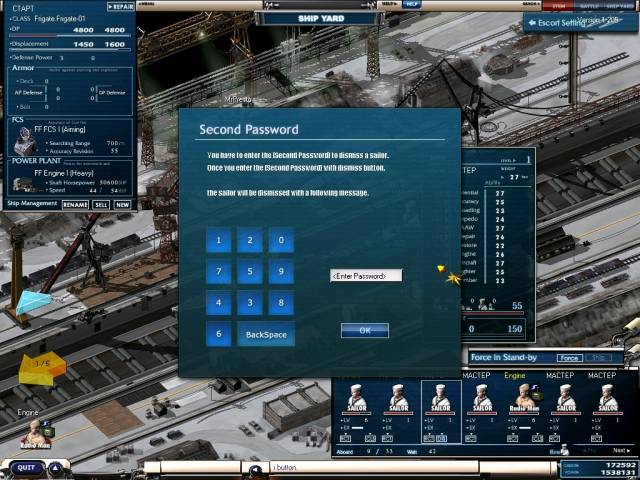Click the SHIP YARD title banner

321,18
